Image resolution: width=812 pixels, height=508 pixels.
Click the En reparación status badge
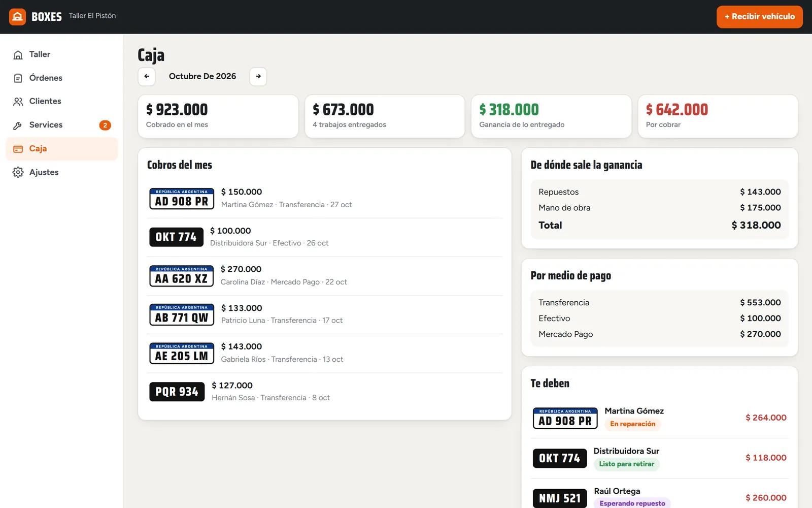(632, 424)
